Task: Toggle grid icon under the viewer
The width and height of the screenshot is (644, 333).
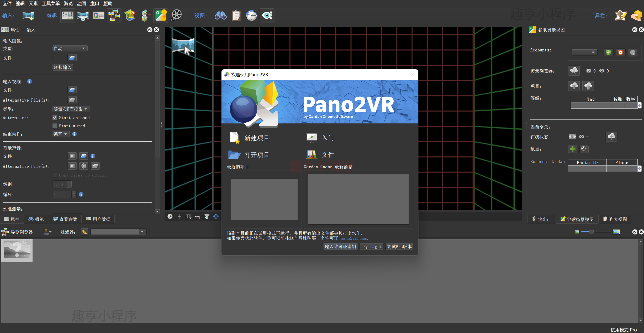Action: pos(188,216)
